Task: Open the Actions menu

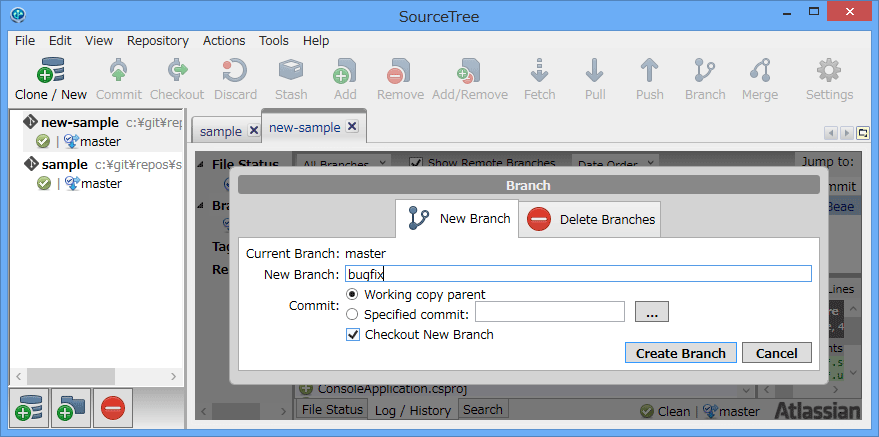Action: [x=224, y=40]
